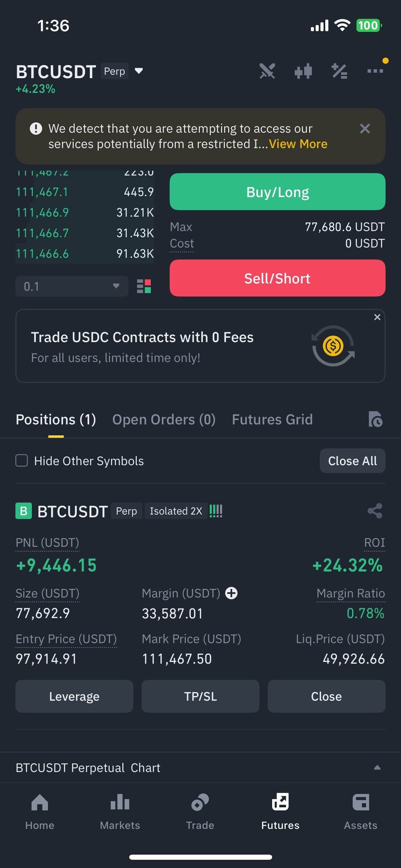The width and height of the screenshot is (401, 868).
Task: Switch to the Open Orders tab
Action: click(164, 420)
